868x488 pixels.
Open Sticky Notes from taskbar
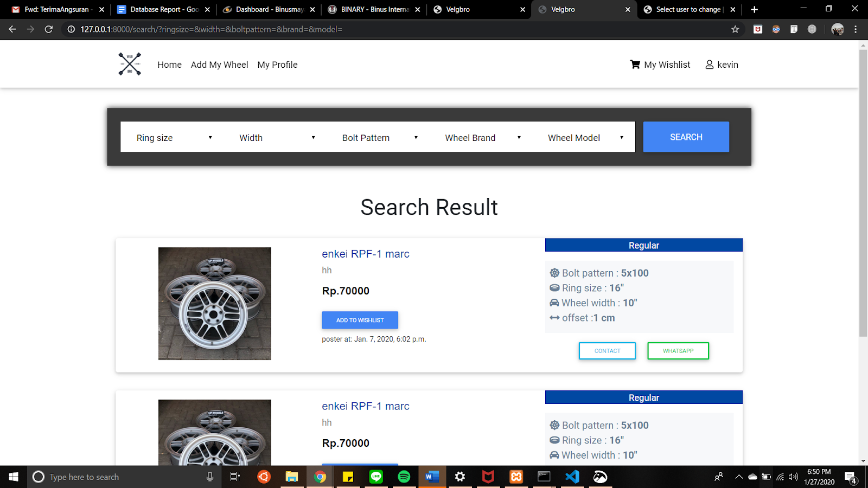(x=348, y=477)
